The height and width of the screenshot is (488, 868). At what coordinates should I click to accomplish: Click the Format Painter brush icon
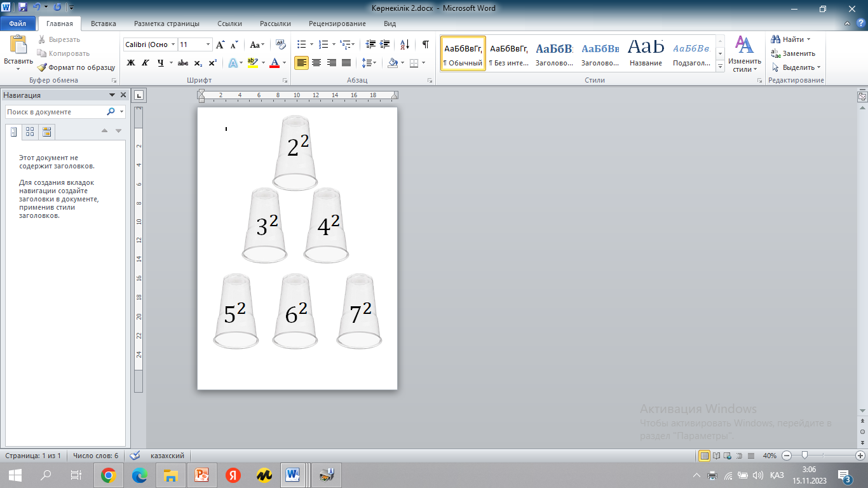(x=42, y=67)
